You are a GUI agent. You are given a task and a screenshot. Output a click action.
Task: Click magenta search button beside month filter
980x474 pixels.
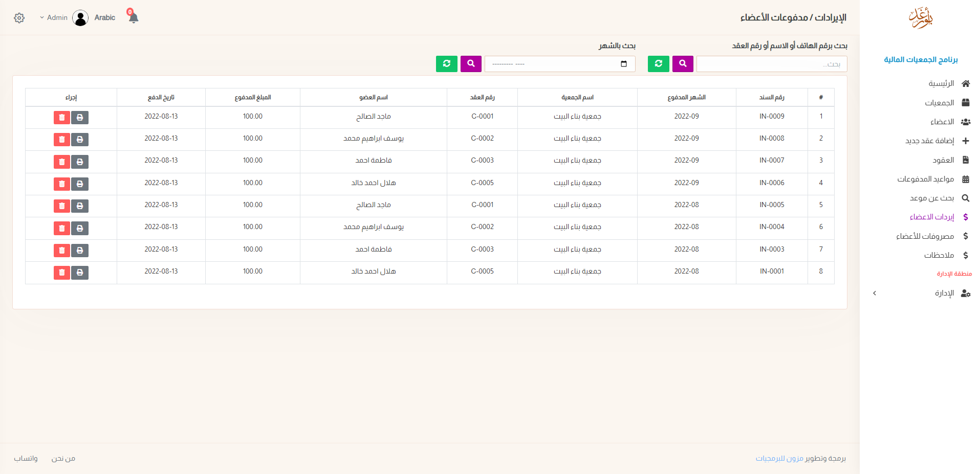click(471, 64)
